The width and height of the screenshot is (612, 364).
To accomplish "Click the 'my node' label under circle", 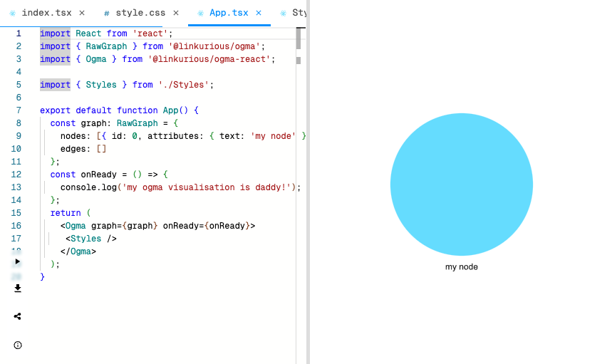I will (x=461, y=267).
